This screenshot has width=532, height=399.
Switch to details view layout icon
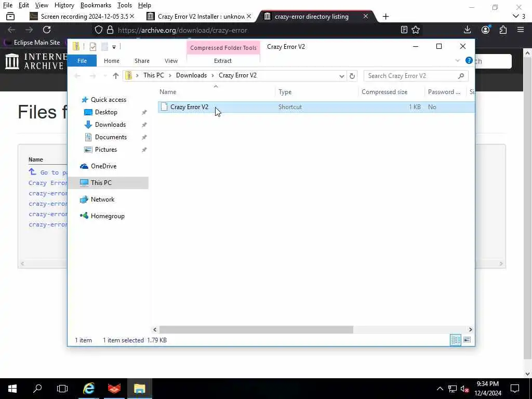pos(455,340)
